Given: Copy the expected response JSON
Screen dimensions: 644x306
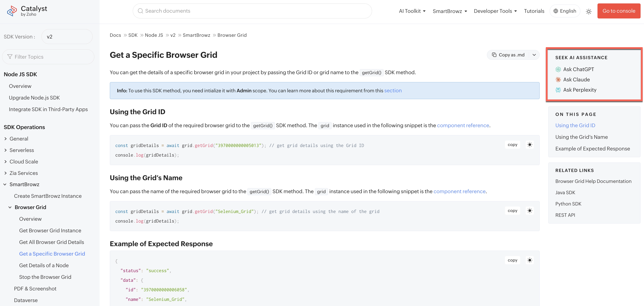Looking at the screenshot, I should (512, 260).
